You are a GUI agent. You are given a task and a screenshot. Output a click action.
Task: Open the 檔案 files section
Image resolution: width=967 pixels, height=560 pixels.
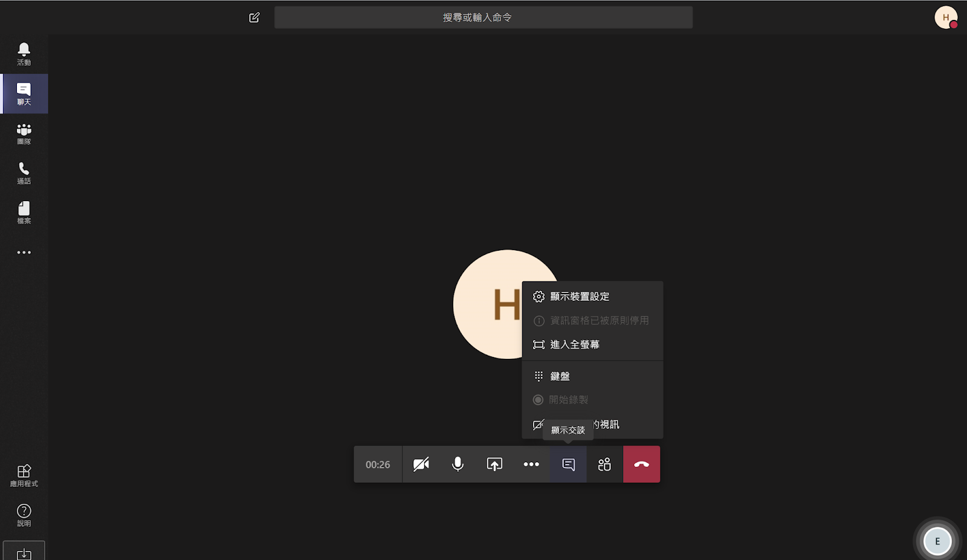click(24, 213)
